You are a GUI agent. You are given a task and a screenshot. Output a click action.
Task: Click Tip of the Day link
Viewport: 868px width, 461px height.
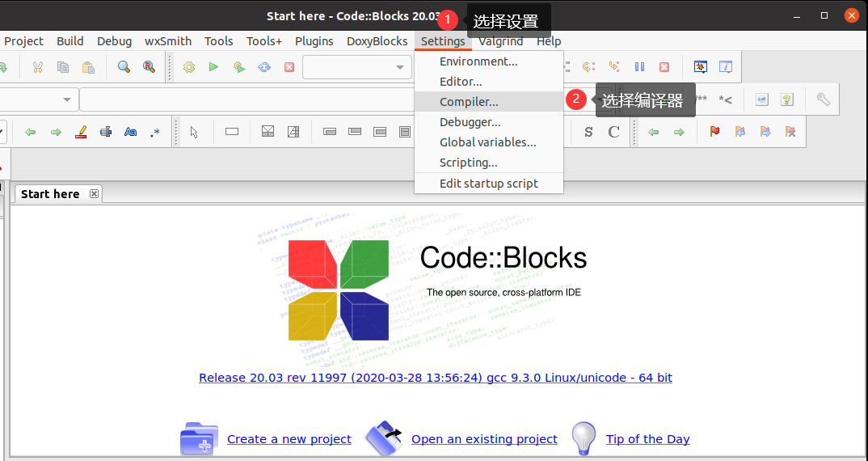coord(647,439)
